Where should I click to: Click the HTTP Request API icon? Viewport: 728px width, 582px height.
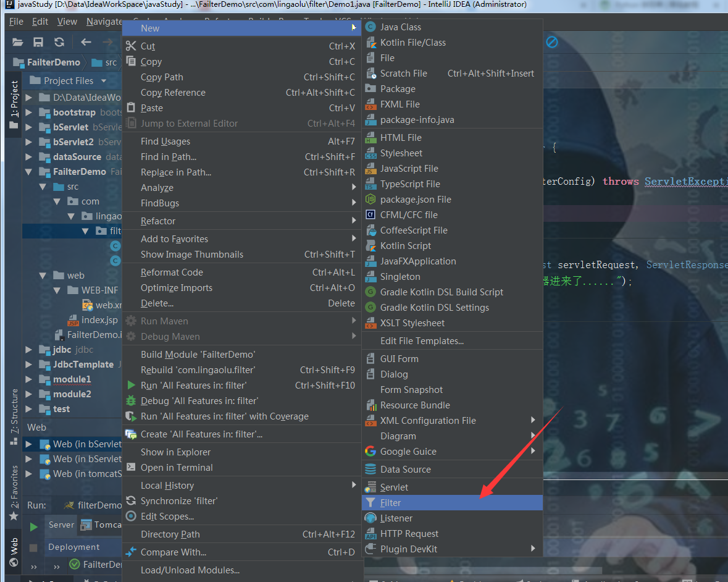(x=370, y=534)
